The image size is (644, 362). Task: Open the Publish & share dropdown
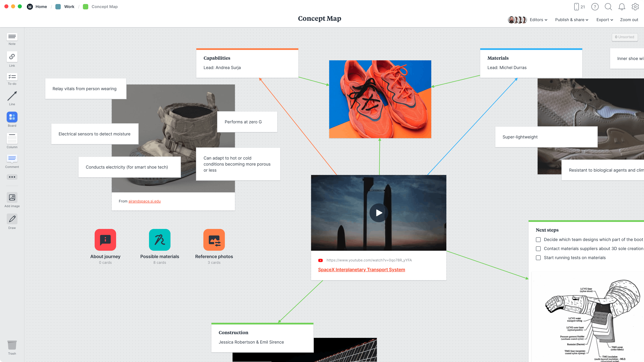tap(572, 20)
